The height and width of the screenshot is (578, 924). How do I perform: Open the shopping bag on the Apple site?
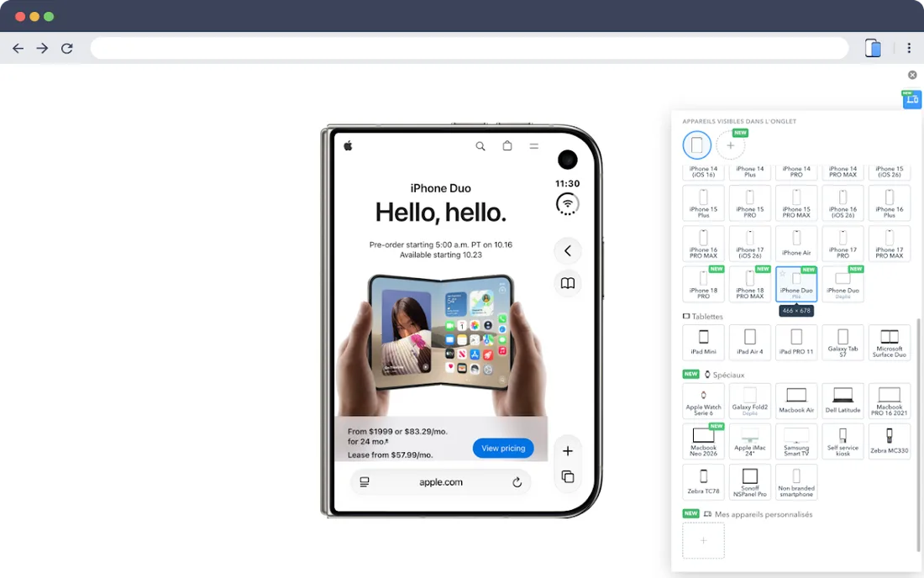[507, 145]
